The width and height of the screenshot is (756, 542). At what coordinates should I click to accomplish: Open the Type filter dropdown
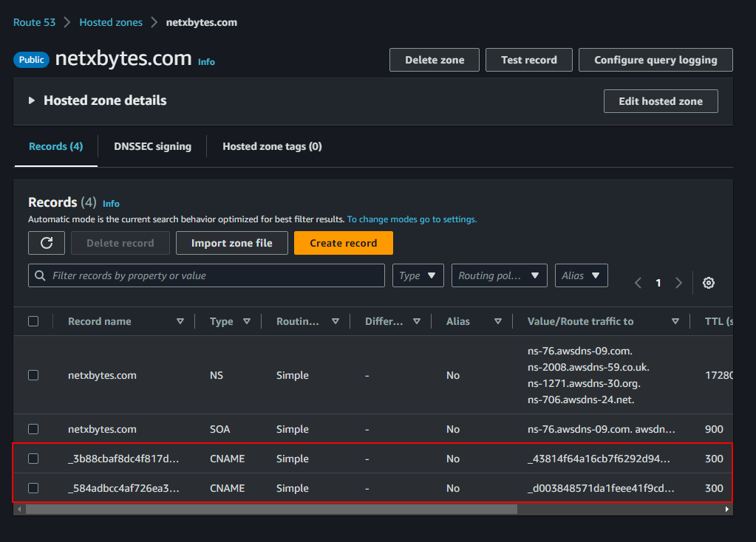(x=418, y=275)
